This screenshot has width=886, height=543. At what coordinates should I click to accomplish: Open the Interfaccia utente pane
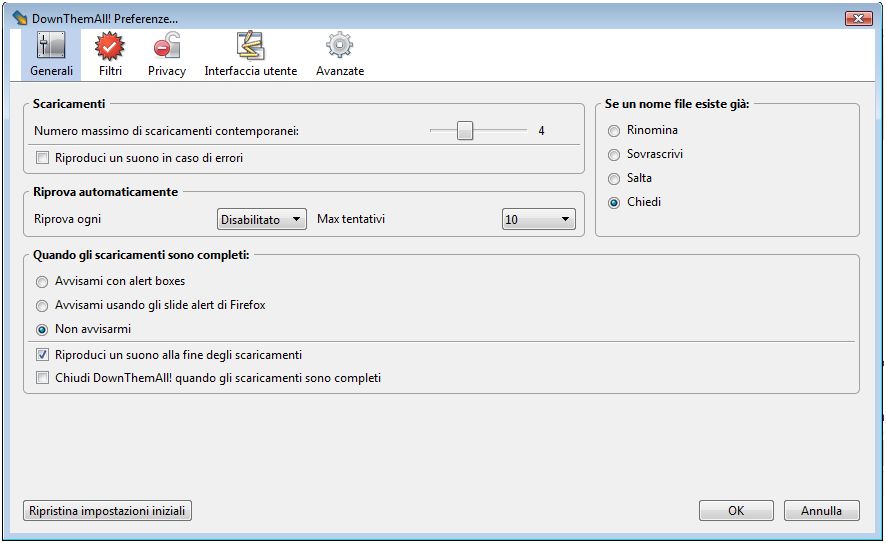pos(250,54)
